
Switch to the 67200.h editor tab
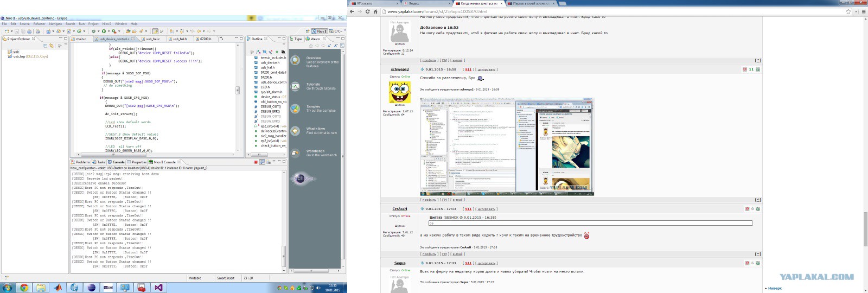tap(206, 39)
